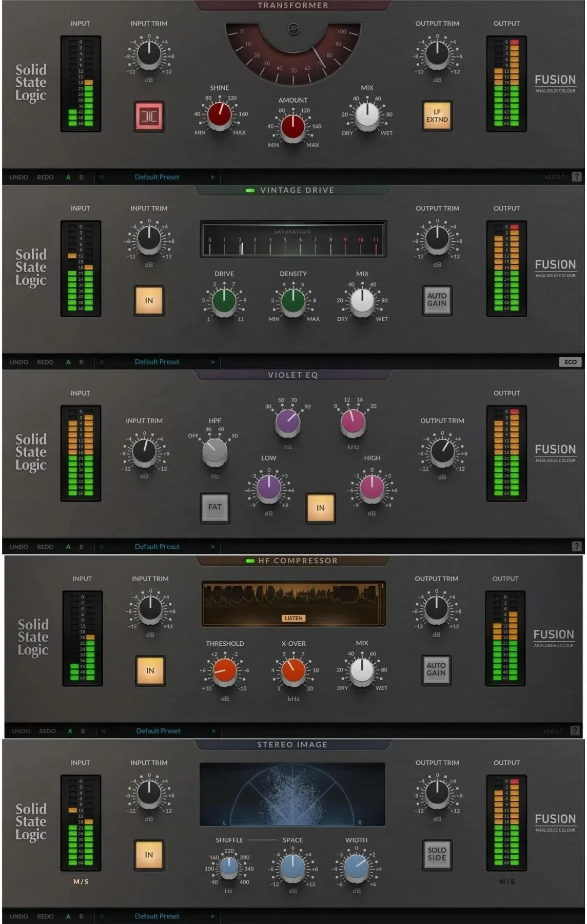
Task: Open Default Preset list in Violet EQ
Action: (157, 547)
